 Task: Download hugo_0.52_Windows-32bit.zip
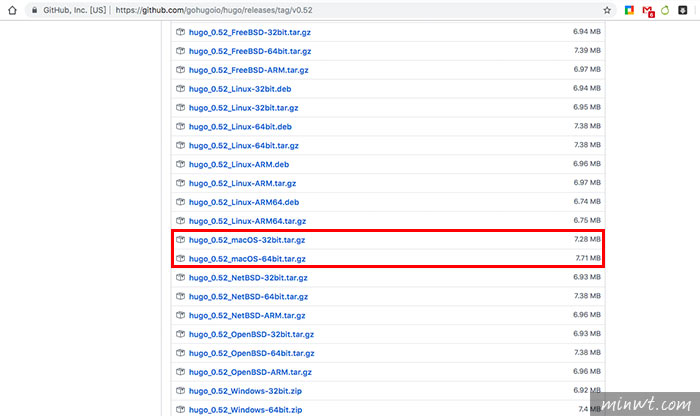coord(245,391)
